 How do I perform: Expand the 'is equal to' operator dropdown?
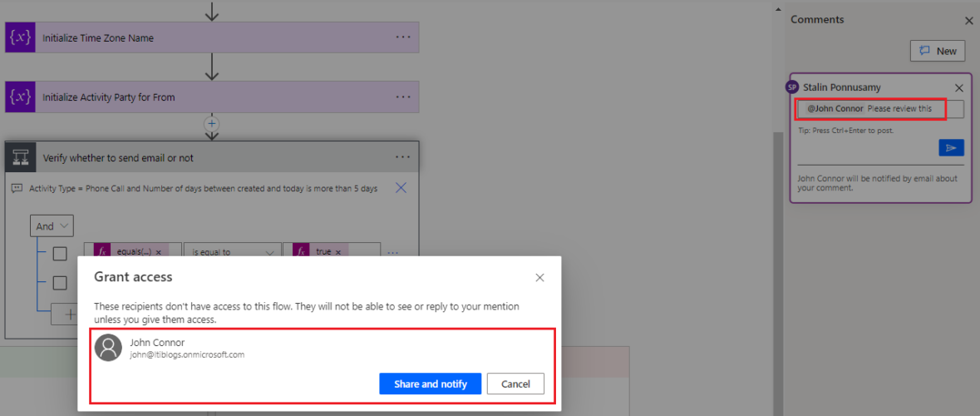[x=232, y=252]
